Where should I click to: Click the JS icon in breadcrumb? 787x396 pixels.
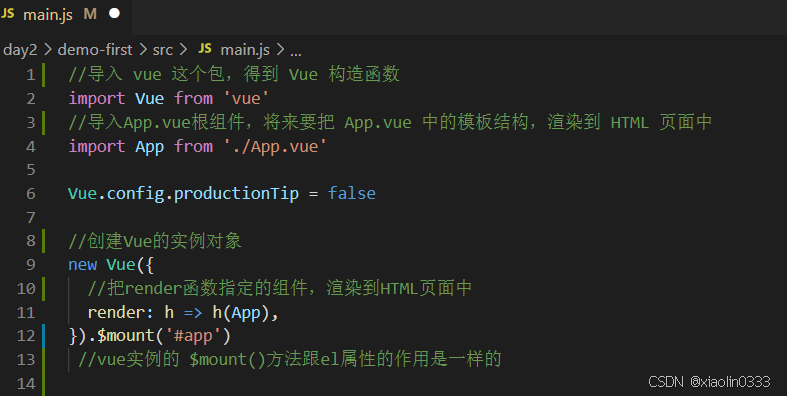(x=205, y=48)
